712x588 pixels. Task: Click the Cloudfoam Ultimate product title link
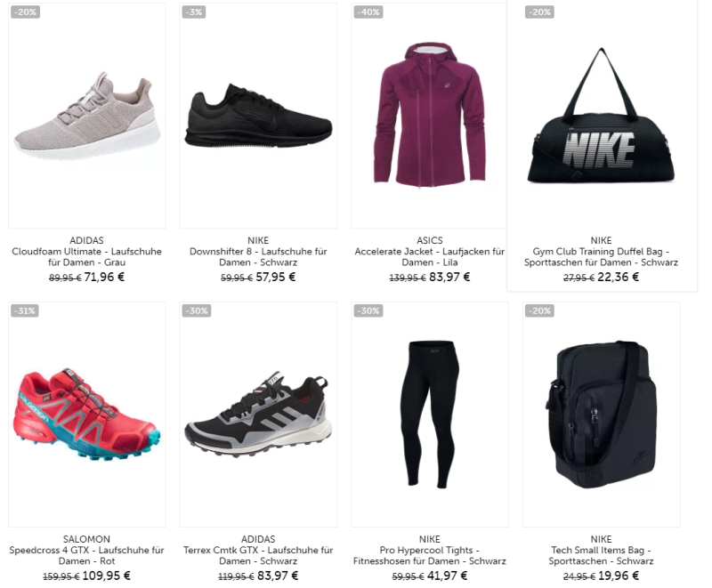[86, 257]
